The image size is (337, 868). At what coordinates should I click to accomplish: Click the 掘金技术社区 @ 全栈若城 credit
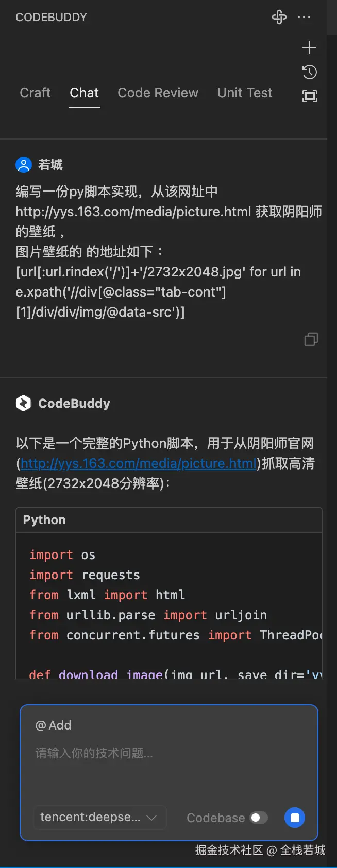(259, 850)
